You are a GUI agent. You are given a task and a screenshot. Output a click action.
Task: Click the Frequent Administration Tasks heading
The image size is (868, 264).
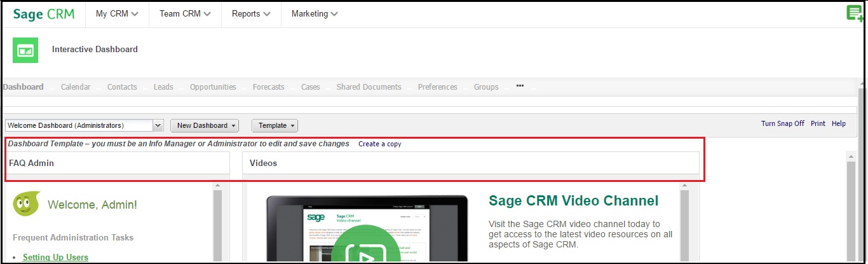click(x=73, y=237)
